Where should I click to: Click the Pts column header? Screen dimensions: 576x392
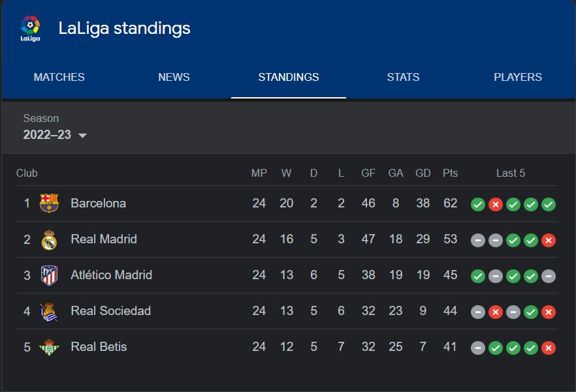coord(450,173)
